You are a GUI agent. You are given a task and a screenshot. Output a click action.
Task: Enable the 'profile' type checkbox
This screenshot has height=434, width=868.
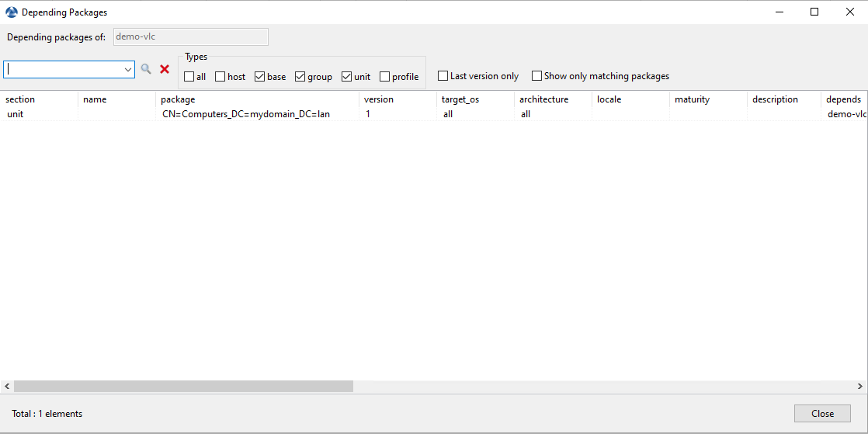385,77
